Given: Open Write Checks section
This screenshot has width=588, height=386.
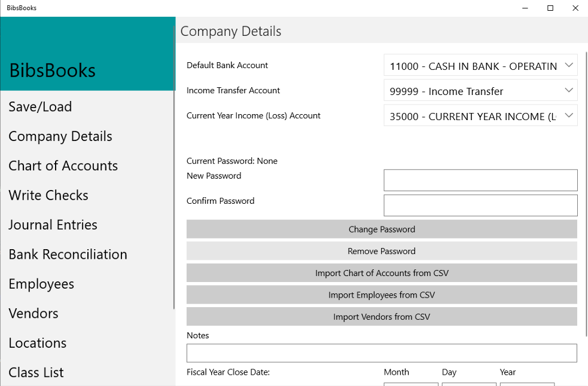Looking at the screenshot, I should (x=48, y=195).
